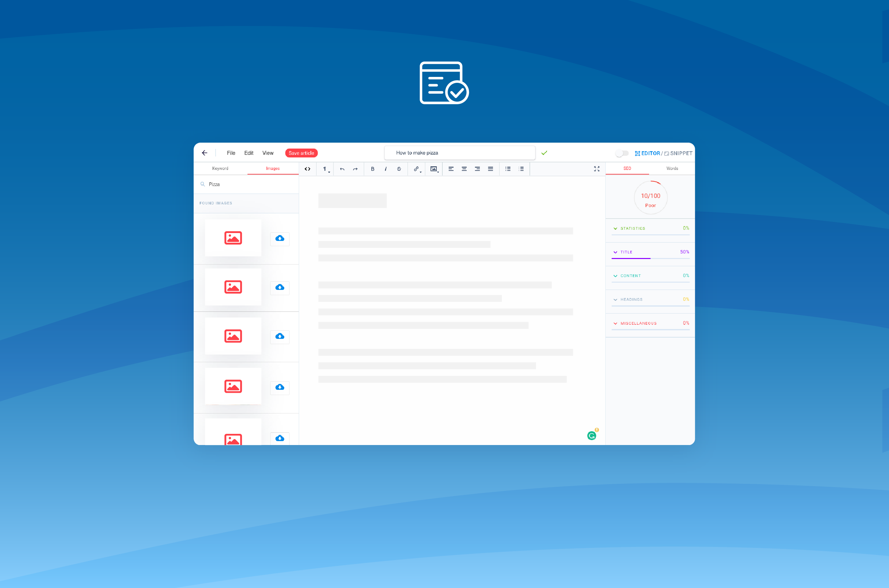
Task: Click the Bold formatting icon
Action: tap(373, 169)
